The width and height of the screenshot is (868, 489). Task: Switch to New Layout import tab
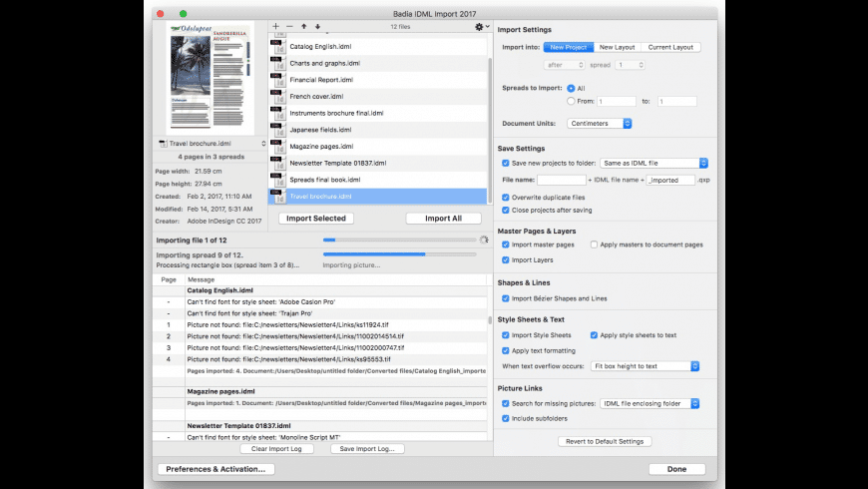(618, 47)
